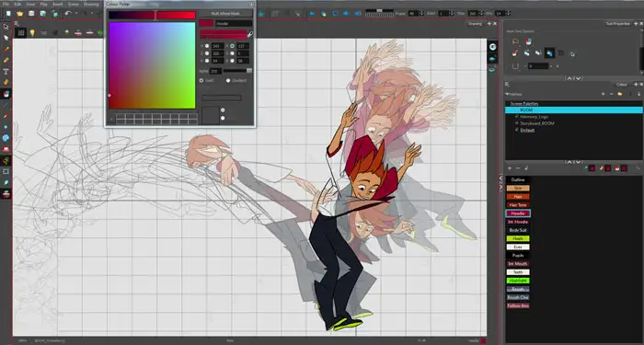Click the undo arrow icon
The width and height of the screenshot is (644, 345).
point(68,14)
